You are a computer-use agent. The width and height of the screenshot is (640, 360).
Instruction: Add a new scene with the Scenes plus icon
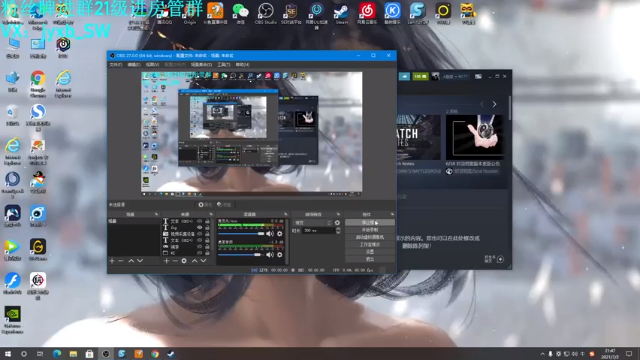pos(112,260)
